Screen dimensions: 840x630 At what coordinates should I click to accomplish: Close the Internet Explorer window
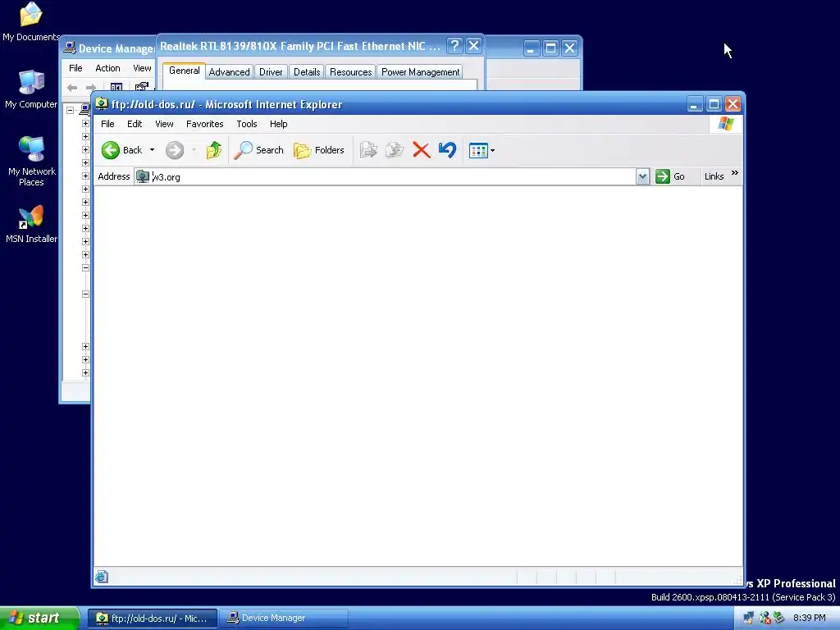733,104
